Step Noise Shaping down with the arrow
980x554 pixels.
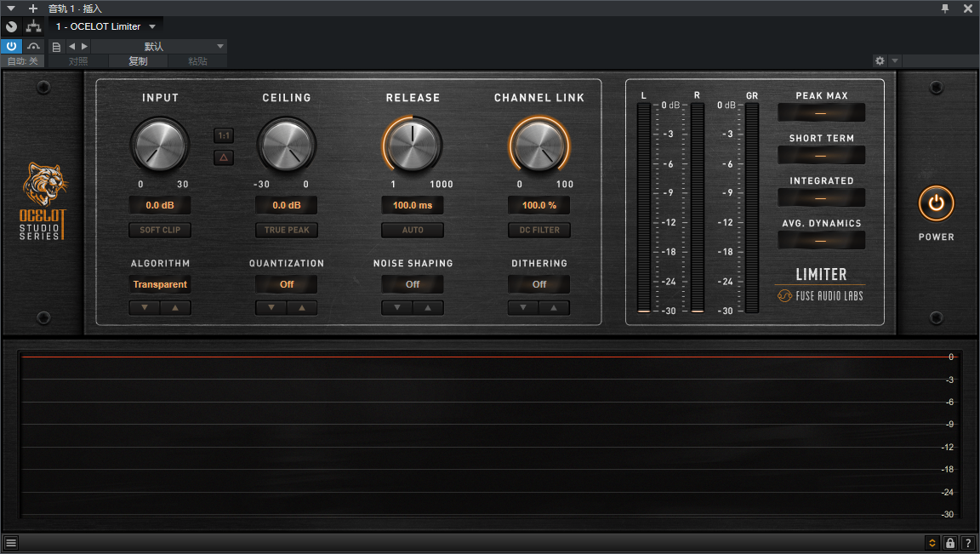397,308
